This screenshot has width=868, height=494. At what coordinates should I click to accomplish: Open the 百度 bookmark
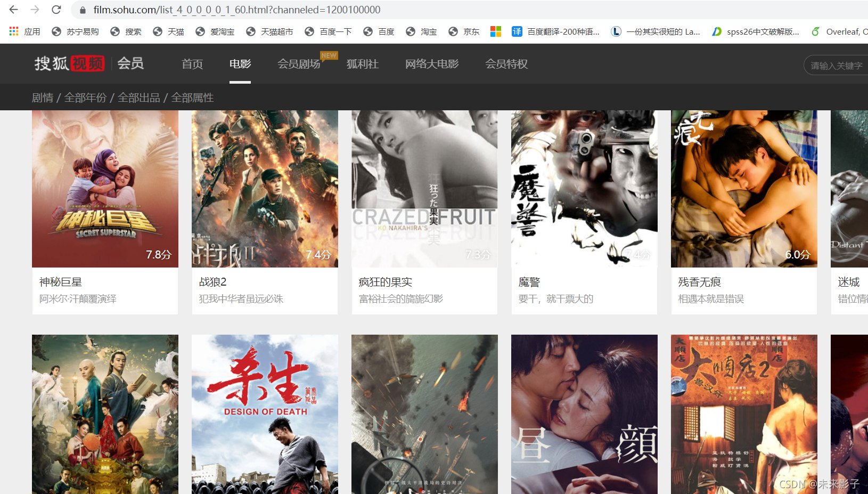(x=379, y=31)
